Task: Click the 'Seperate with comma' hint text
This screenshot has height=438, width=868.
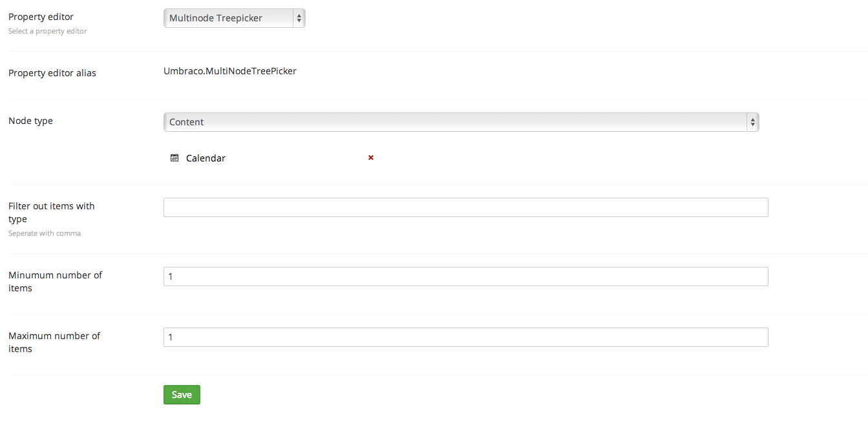Action: pyautogui.click(x=45, y=233)
